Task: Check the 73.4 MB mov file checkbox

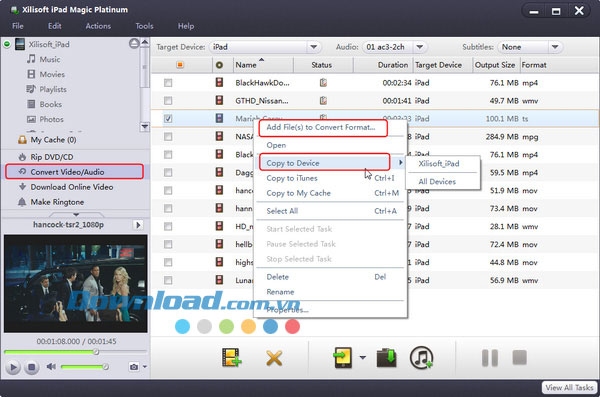Action: point(168,209)
